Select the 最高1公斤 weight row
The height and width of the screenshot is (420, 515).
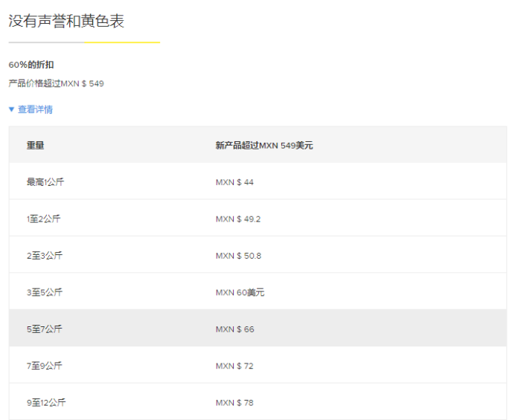[257, 181]
